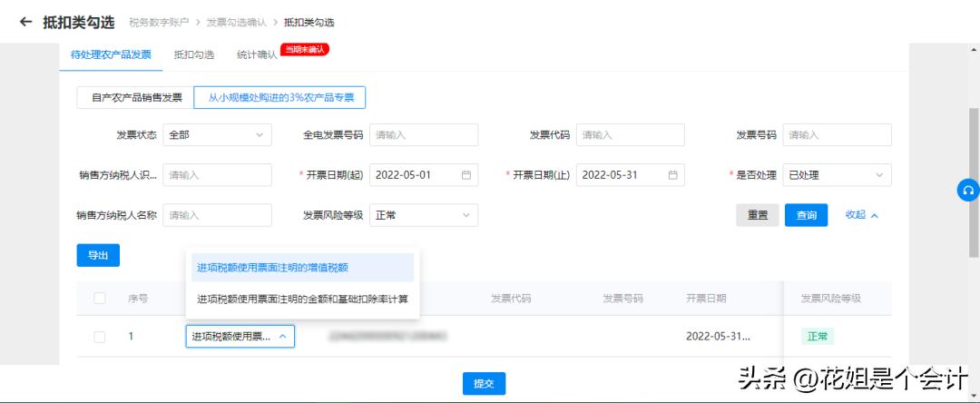Click the 导出 button
980x403 pixels.
click(98, 255)
